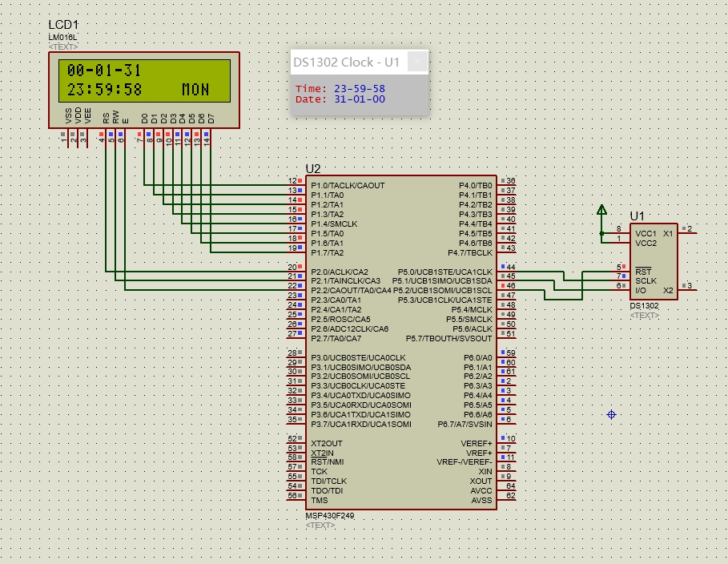Select the power terminal arrow near VCC1

[601, 211]
